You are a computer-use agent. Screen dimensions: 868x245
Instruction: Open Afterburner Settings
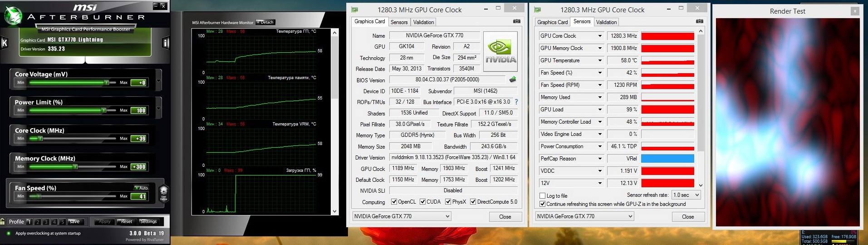[148, 222]
